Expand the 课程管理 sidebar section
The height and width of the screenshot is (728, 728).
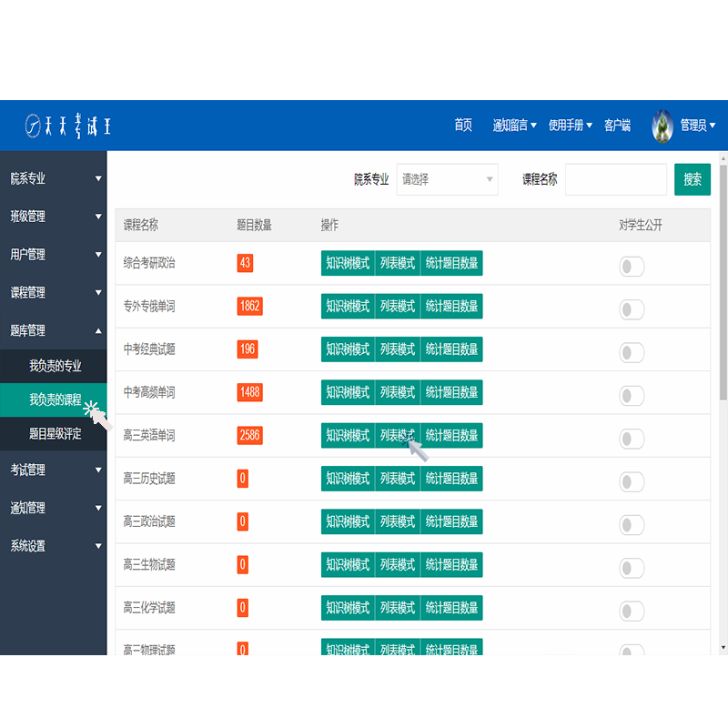point(54,292)
